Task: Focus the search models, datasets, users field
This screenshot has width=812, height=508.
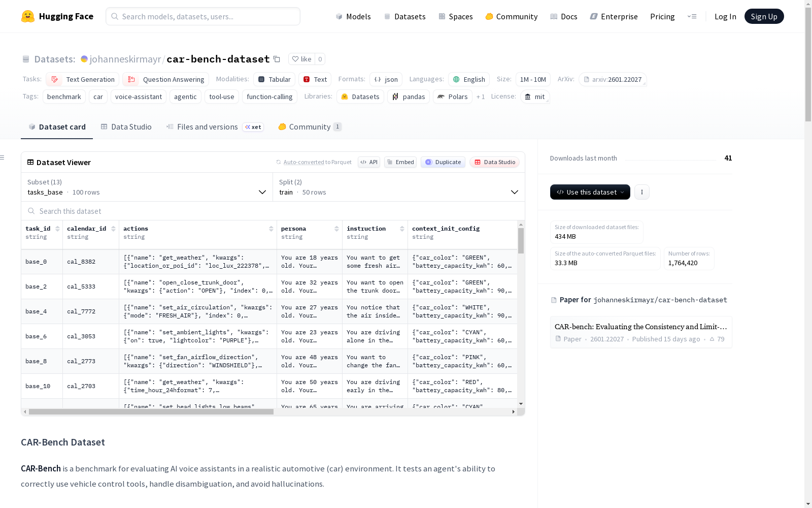Action: click(x=203, y=16)
